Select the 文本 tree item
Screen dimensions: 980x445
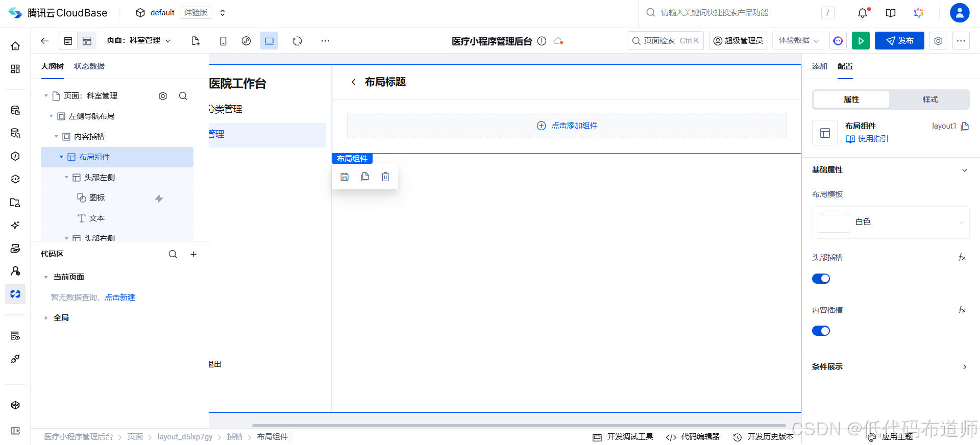tap(97, 218)
